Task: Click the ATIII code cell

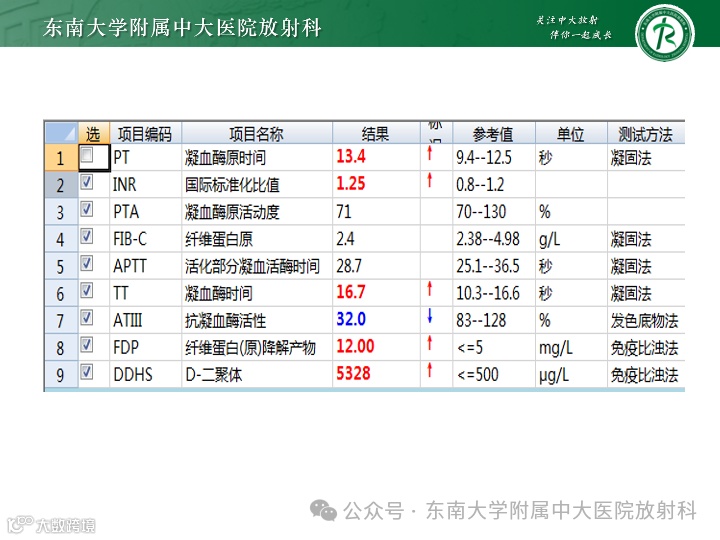Action: 146,320
